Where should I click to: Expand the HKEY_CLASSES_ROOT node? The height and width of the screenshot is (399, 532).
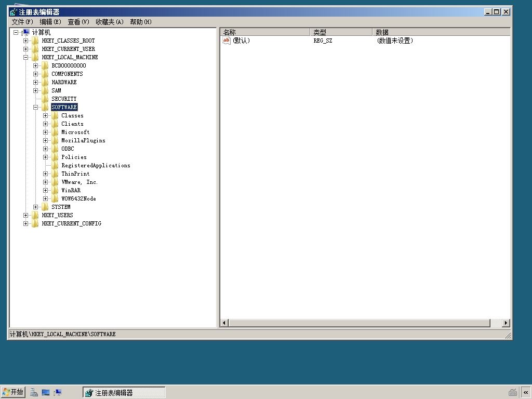25,41
